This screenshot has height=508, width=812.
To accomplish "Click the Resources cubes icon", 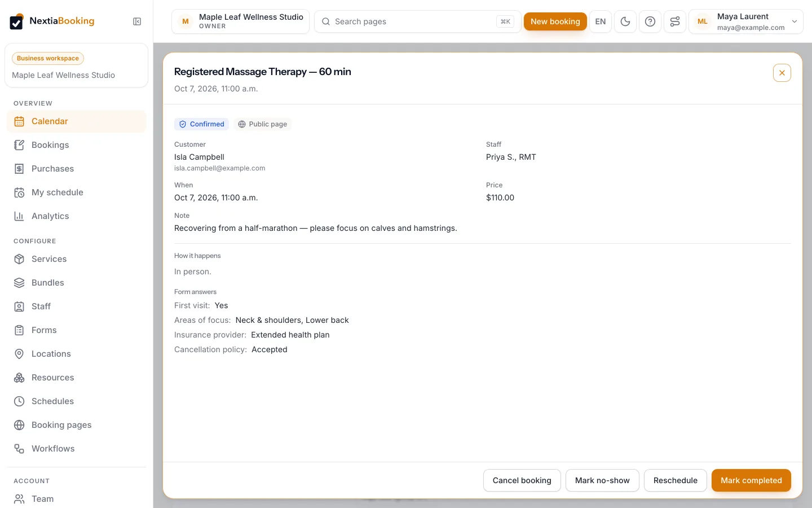I will click(x=19, y=378).
